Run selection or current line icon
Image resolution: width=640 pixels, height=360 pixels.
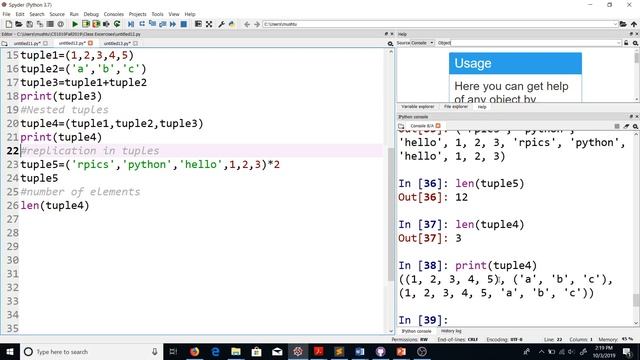coord(107,24)
